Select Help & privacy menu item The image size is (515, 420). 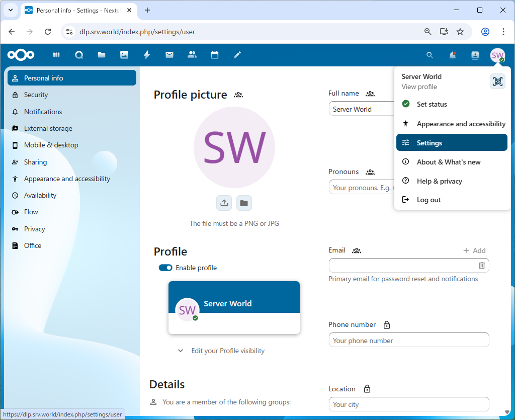pyautogui.click(x=452, y=181)
